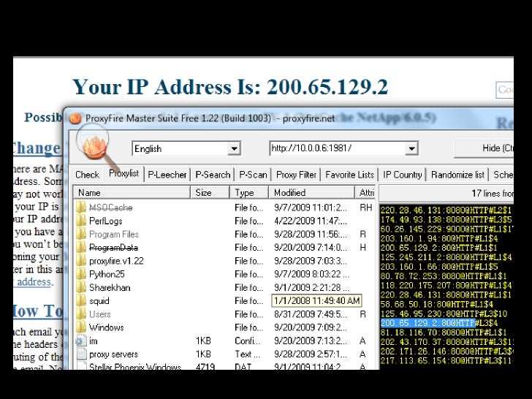Select proxy line 118.220.175.207:80
The height and width of the screenshot is (399, 532).
[x=446, y=285]
